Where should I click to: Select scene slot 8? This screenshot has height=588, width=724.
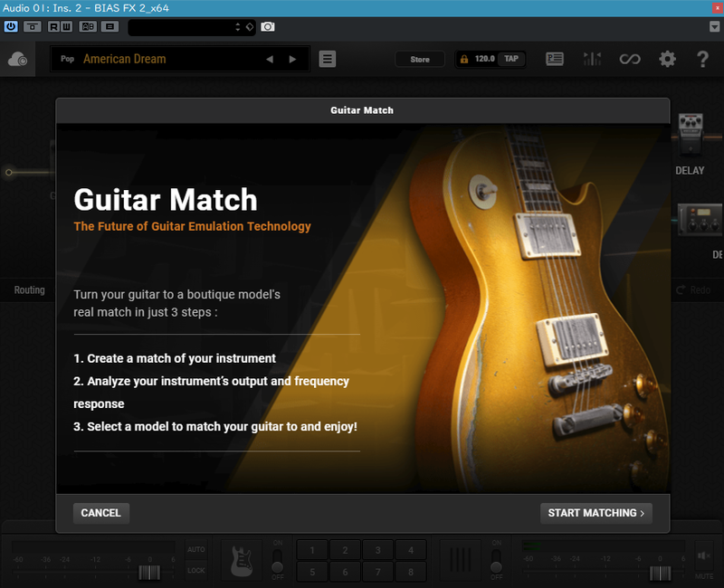[x=411, y=572]
